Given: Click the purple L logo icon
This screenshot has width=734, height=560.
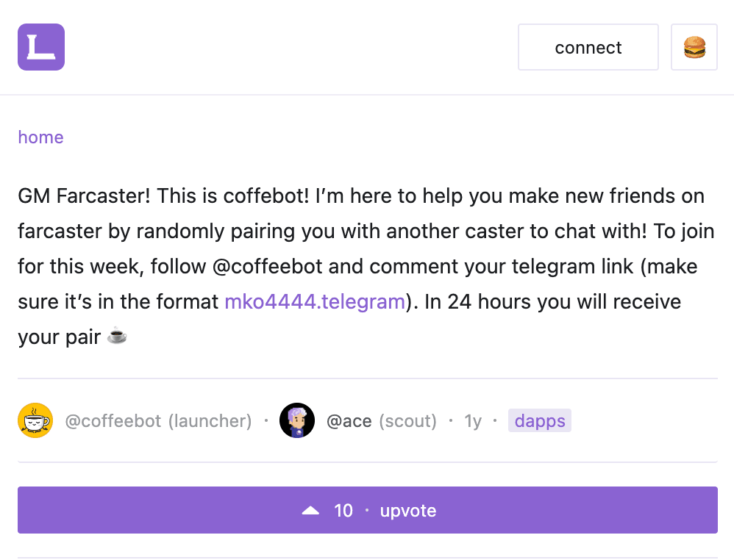Looking at the screenshot, I should pyautogui.click(x=41, y=47).
